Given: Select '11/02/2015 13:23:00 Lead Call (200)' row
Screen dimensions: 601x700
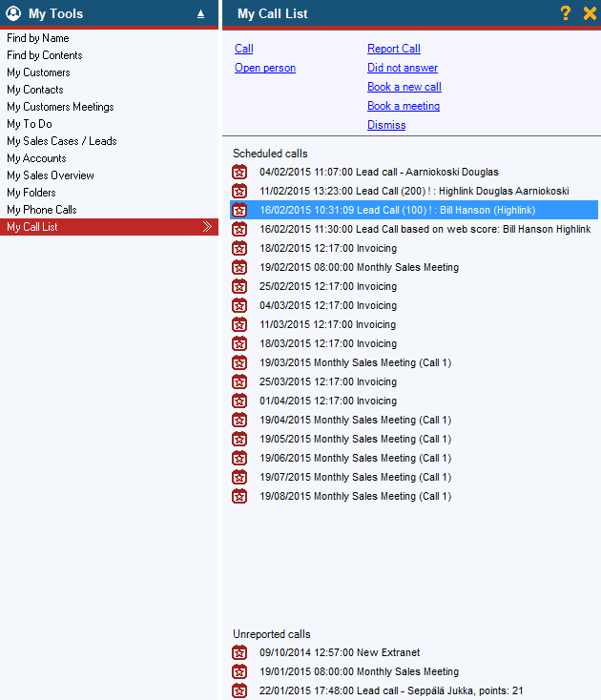Looking at the screenshot, I should pyautogui.click(x=414, y=191).
